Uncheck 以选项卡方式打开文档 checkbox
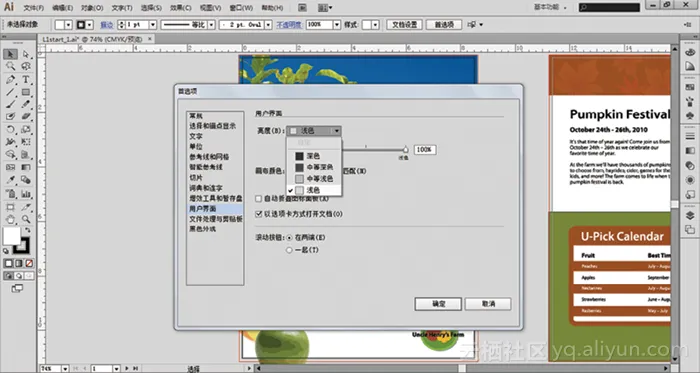 tap(258, 214)
